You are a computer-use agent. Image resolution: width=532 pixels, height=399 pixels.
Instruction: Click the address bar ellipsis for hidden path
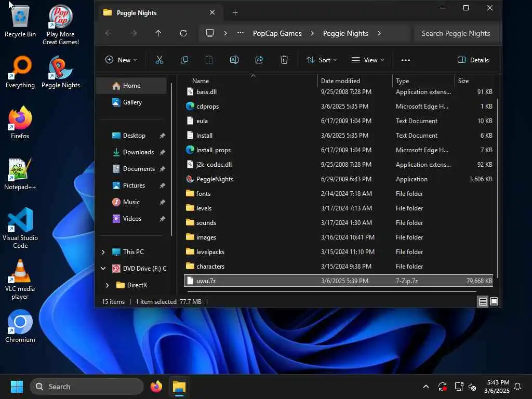click(240, 33)
